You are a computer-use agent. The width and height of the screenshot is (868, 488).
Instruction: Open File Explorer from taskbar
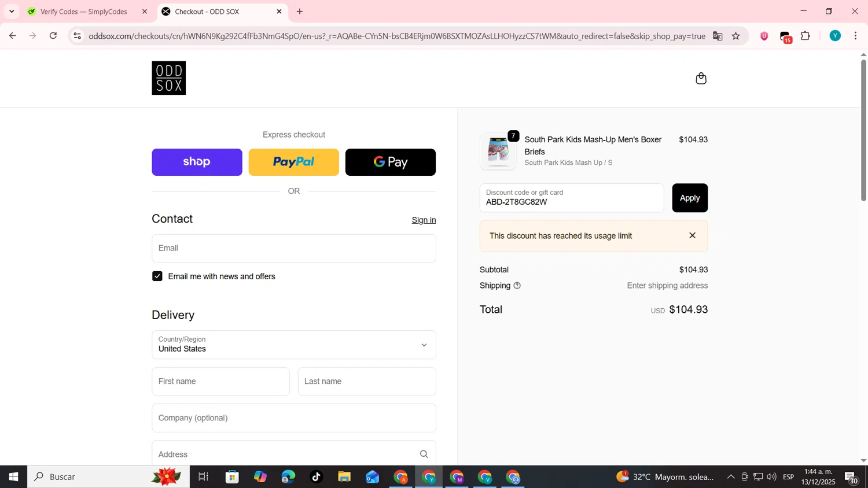(344, 477)
